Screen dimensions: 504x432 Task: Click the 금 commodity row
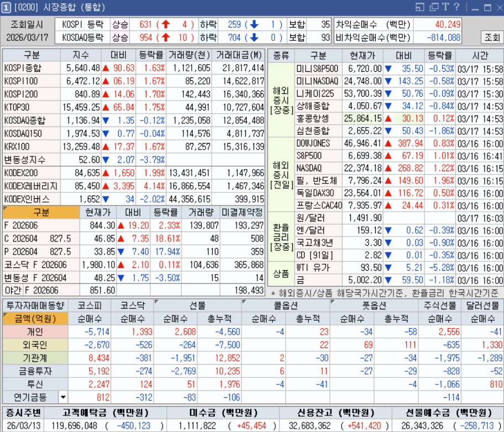point(399,280)
